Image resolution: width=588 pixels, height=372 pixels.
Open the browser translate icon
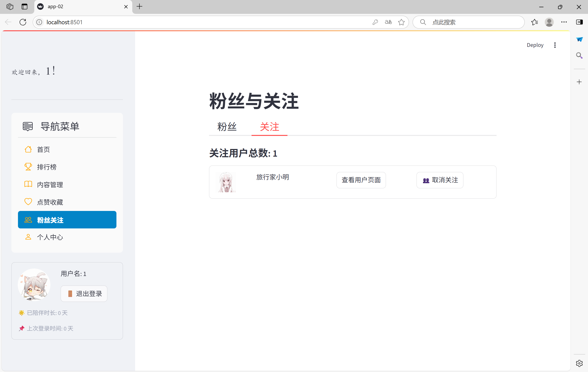pyautogui.click(x=388, y=22)
